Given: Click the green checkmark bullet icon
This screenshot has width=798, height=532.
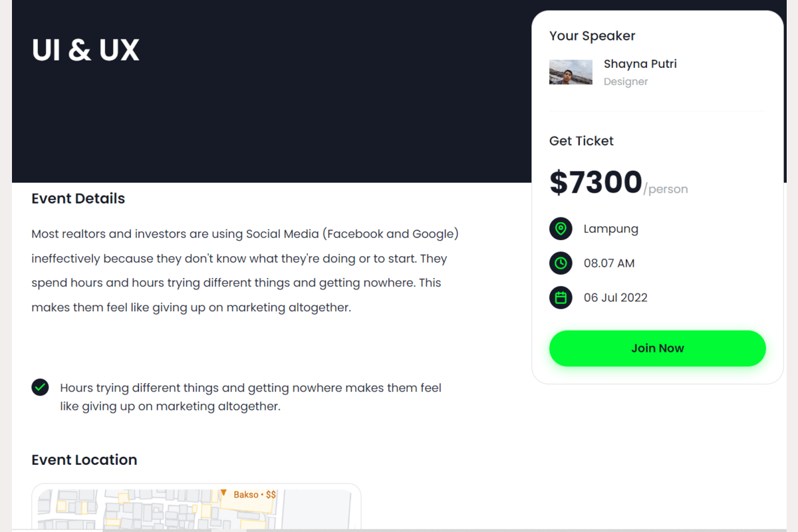Looking at the screenshot, I should point(40,387).
